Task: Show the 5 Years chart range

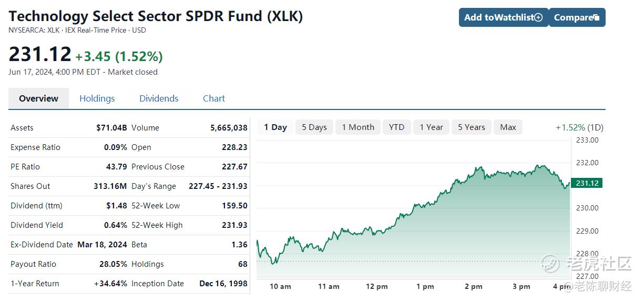Action: (472, 127)
